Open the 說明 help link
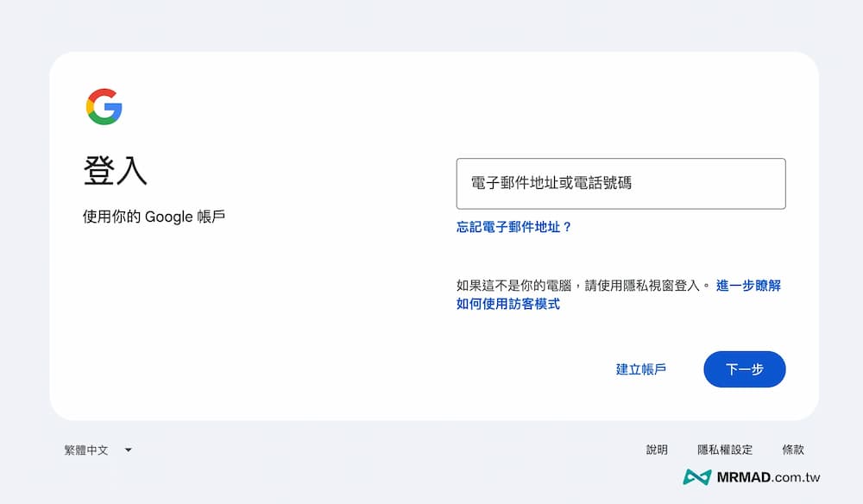Viewport: 863px width, 504px height. (657, 450)
